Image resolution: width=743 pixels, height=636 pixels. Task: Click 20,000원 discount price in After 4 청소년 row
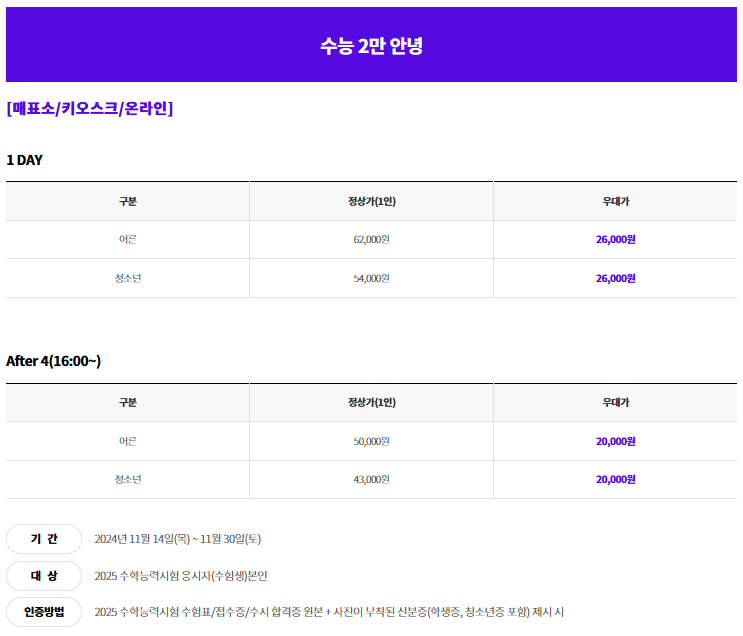click(x=616, y=479)
